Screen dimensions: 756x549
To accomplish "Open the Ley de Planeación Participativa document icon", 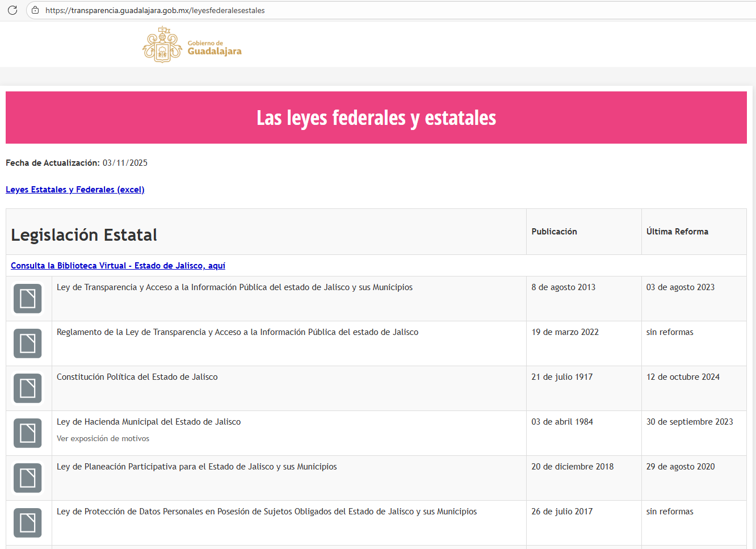I will [28, 478].
